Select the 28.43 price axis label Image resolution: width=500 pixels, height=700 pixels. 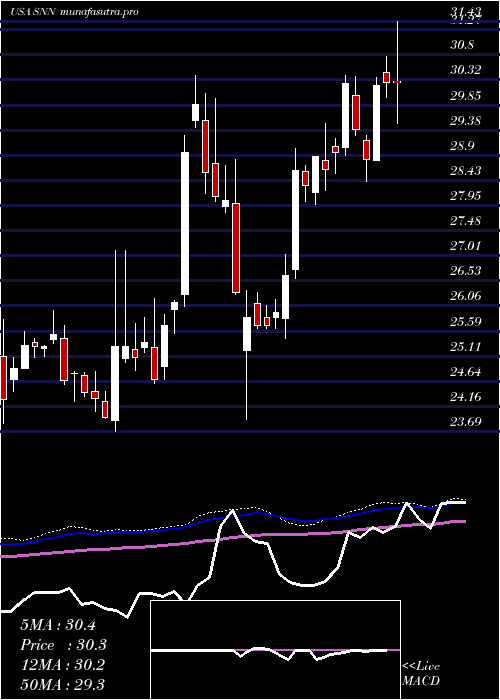click(x=466, y=171)
